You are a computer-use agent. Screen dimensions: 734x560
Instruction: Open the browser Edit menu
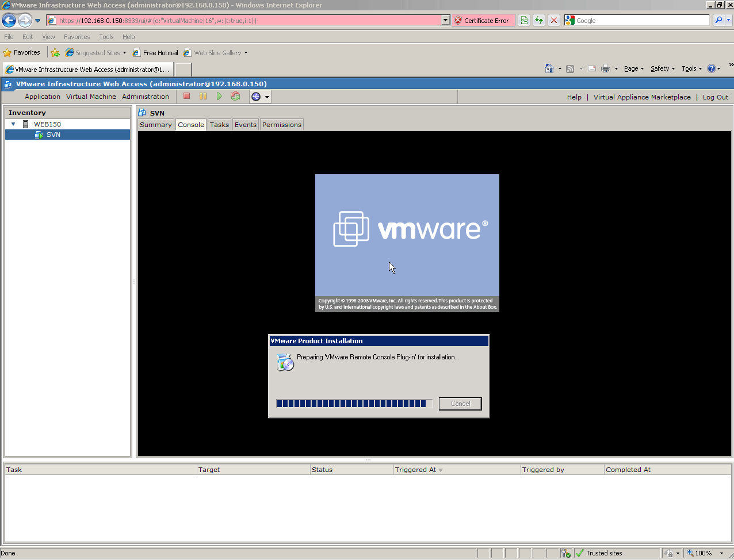coord(28,37)
